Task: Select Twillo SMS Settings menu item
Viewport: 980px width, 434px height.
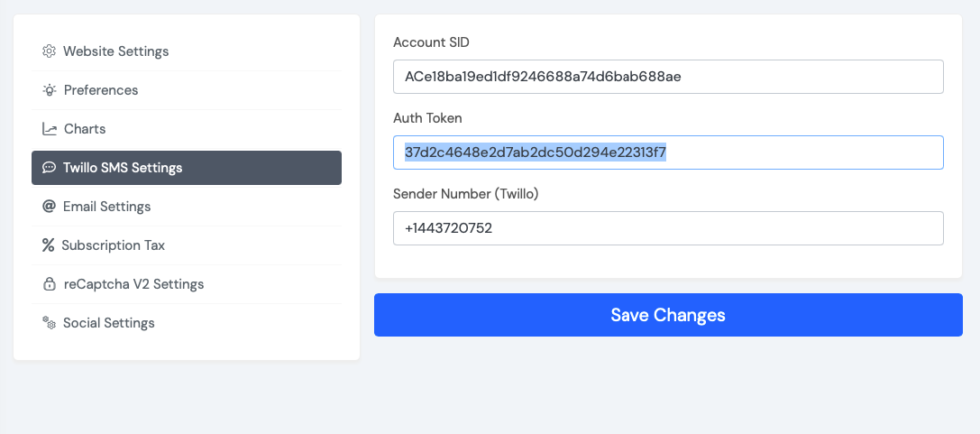Action: point(187,168)
